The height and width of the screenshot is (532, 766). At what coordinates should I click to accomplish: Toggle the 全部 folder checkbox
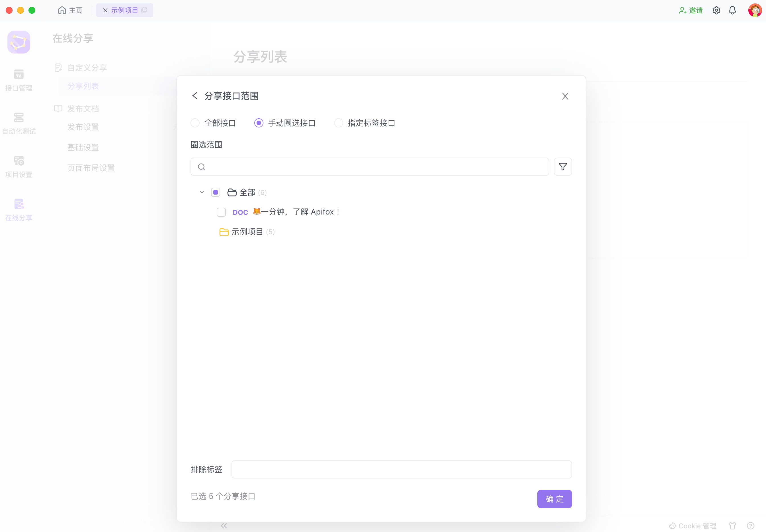(216, 192)
